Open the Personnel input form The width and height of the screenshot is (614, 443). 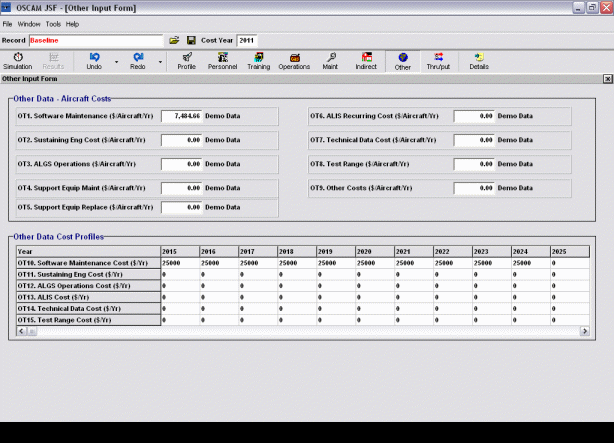(x=222, y=61)
